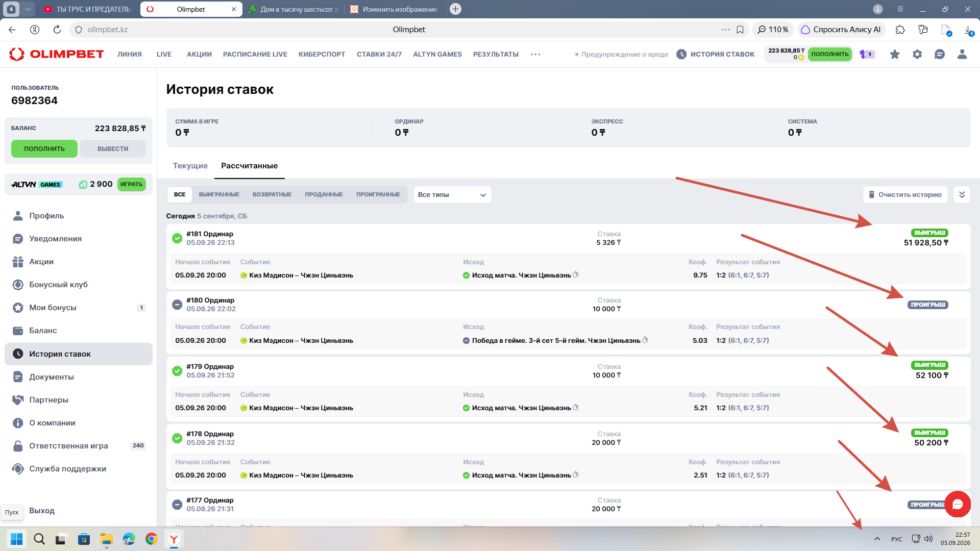Image resolution: width=980 pixels, height=551 pixels.
Task: Click ИГРАТЬ button for Altyn Games
Action: click(x=132, y=184)
